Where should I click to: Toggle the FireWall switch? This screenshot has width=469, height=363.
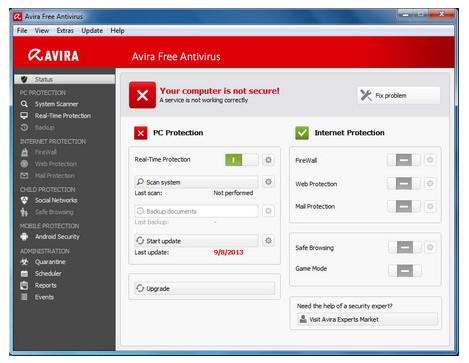click(404, 160)
